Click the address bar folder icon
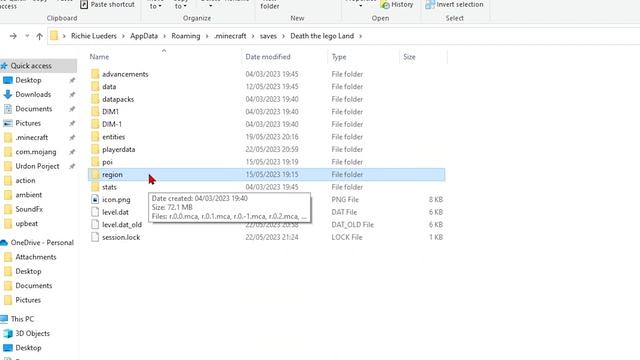The height and width of the screenshot is (360, 640). click(x=54, y=36)
